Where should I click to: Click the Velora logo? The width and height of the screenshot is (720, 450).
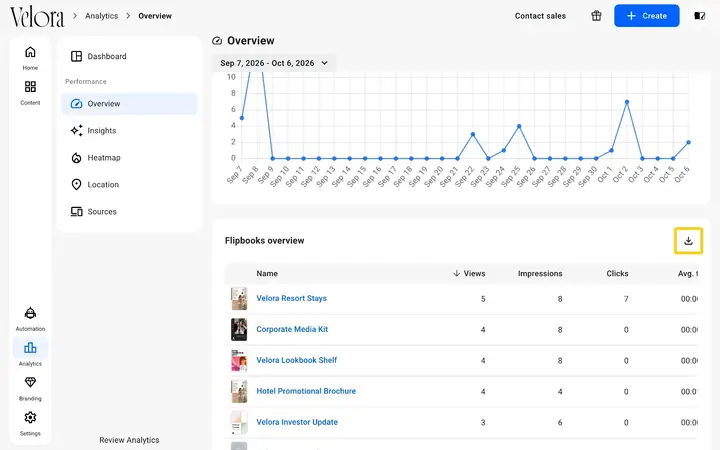[37, 17]
